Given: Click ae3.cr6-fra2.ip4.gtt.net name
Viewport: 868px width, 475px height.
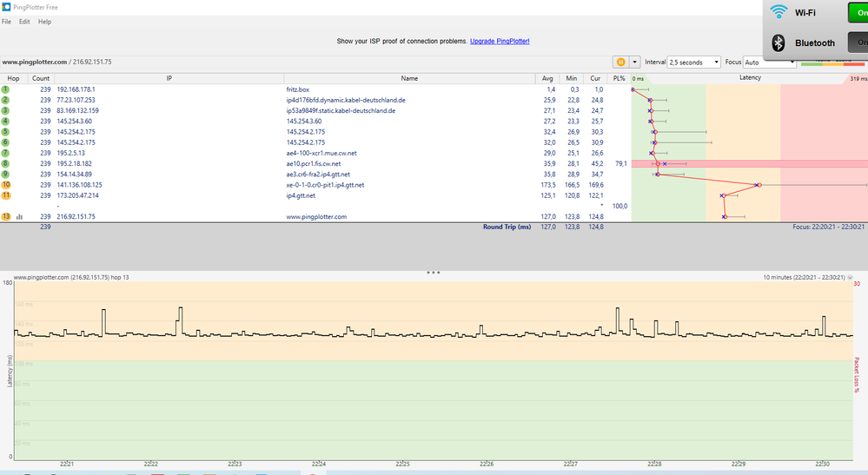Looking at the screenshot, I should click(x=318, y=175).
